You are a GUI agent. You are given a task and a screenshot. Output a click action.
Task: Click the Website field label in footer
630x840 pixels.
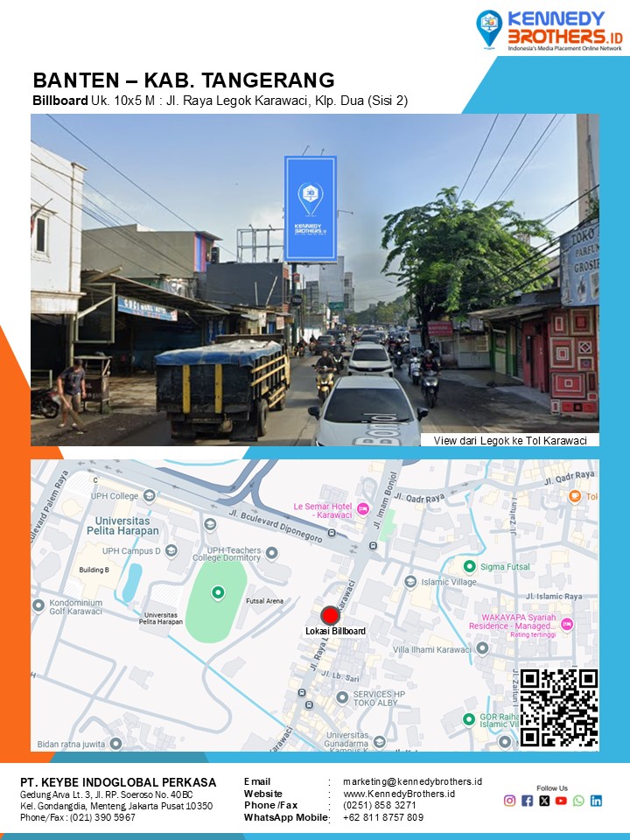tap(263, 794)
